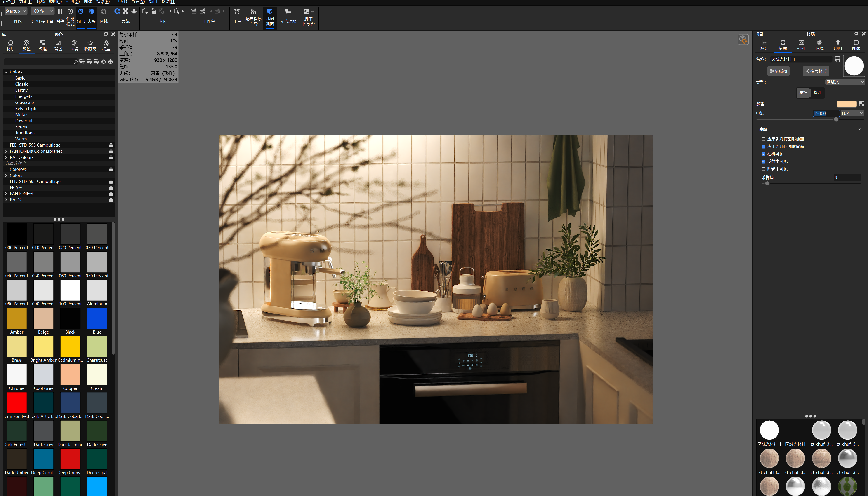Expand the PANTONE® Color Libraries folder

(x=6, y=151)
